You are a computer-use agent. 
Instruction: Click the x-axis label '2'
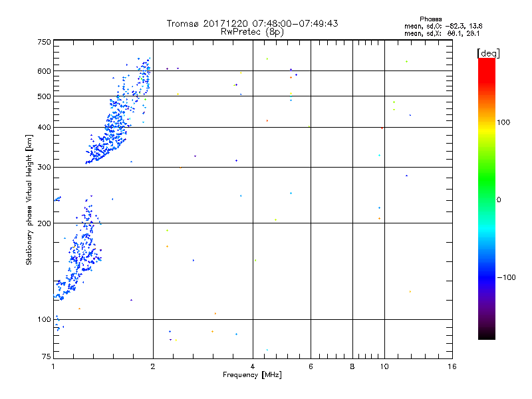(153, 366)
